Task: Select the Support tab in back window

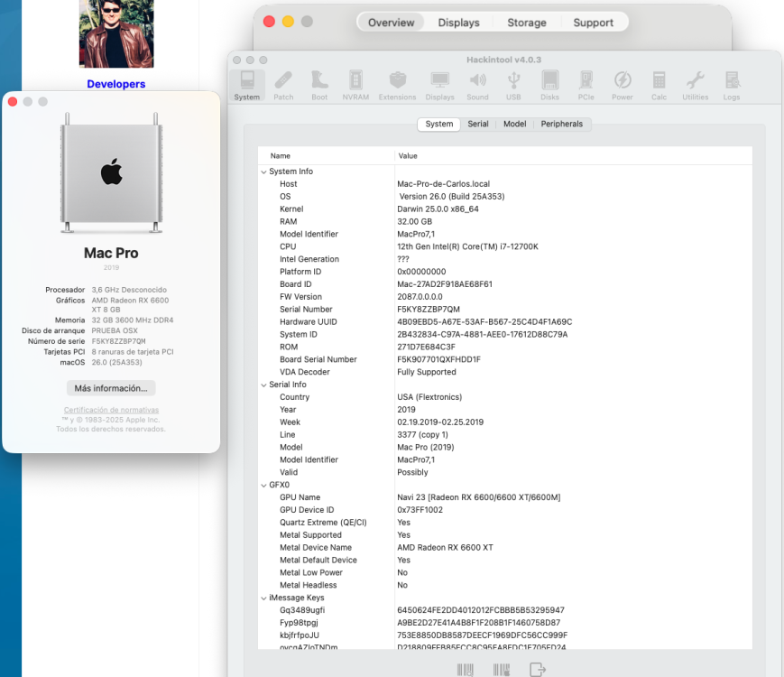Action: (593, 23)
